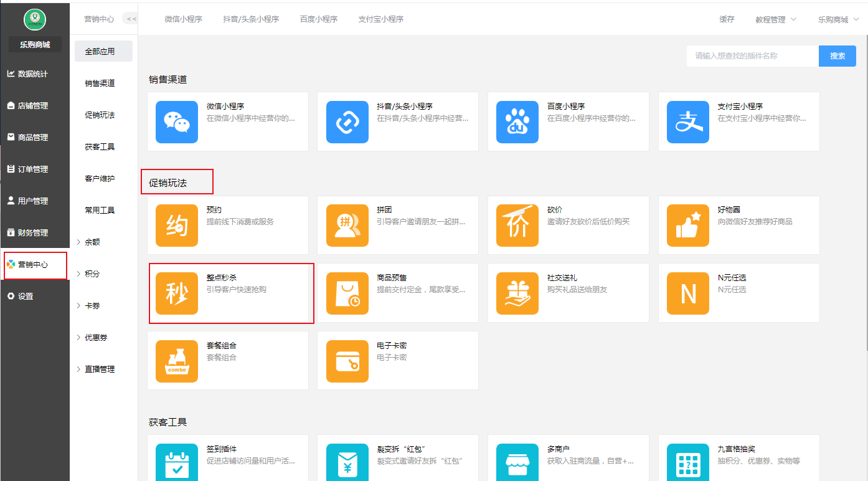This screenshot has height=481, width=868.
Task: Switch to the 支付宝小程序 top tab
Action: (381, 19)
